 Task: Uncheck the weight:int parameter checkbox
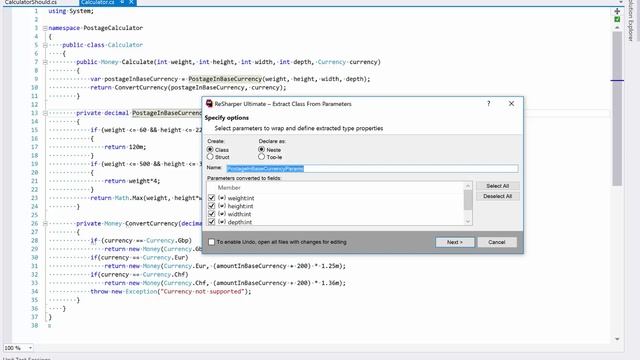(211, 198)
